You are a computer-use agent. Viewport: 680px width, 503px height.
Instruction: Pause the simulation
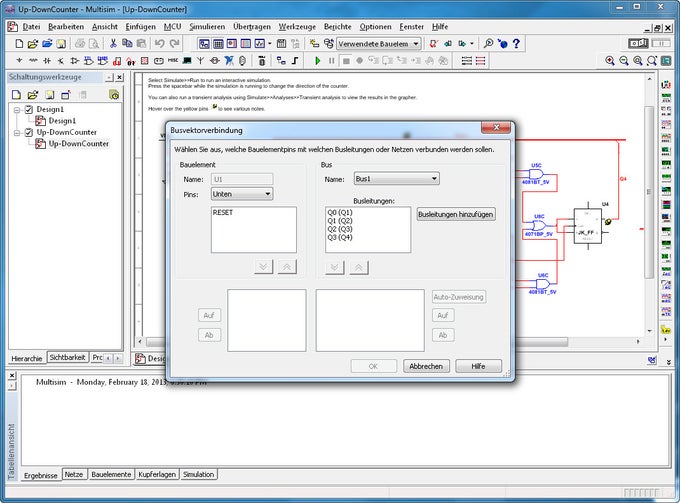point(331,61)
